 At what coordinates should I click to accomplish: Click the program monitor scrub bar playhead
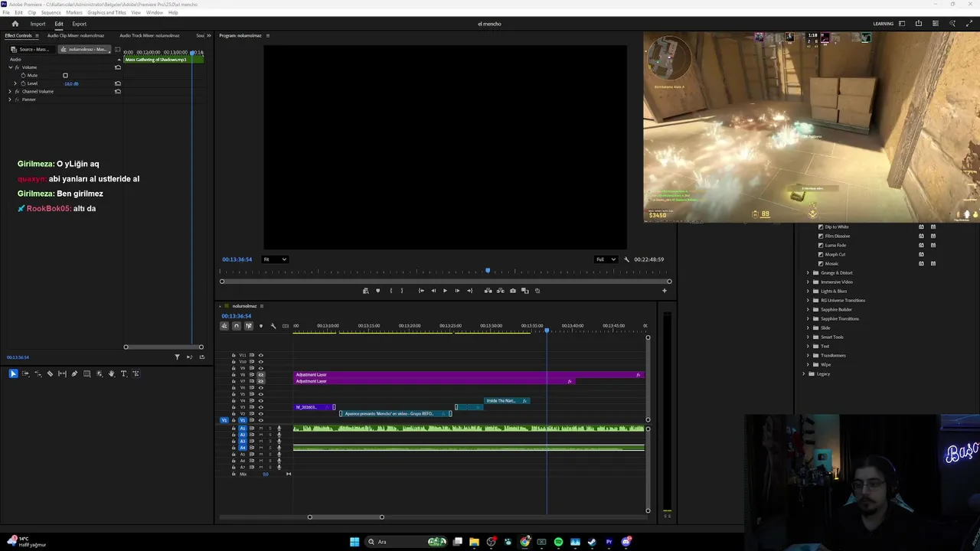pyautogui.click(x=488, y=271)
